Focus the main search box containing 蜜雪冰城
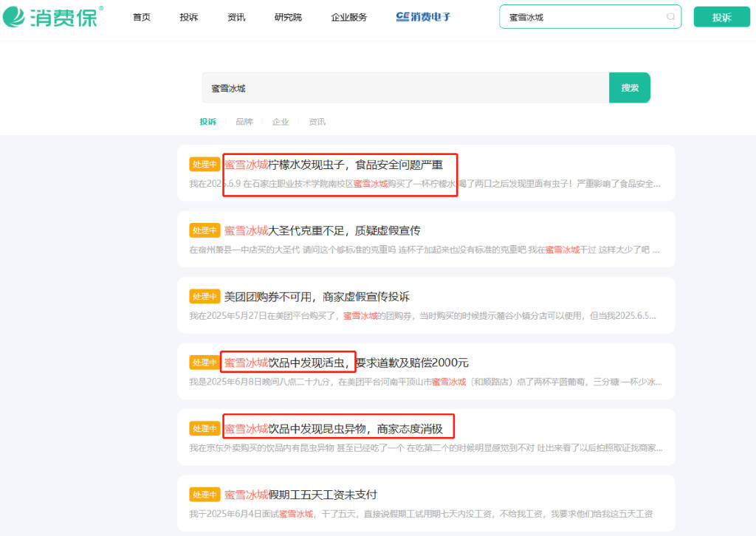Image resolution: width=756 pixels, height=536 pixels. pos(405,88)
